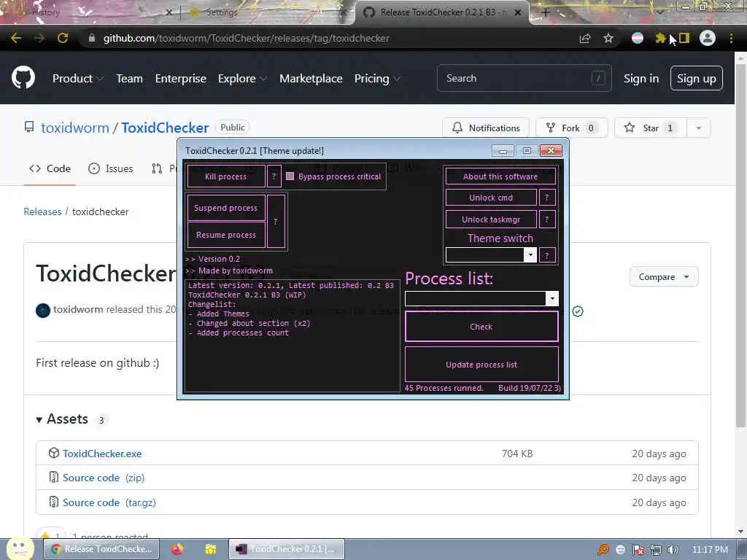747x560 pixels.
Task: Download Source code (tar.gz)
Action: click(109, 502)
